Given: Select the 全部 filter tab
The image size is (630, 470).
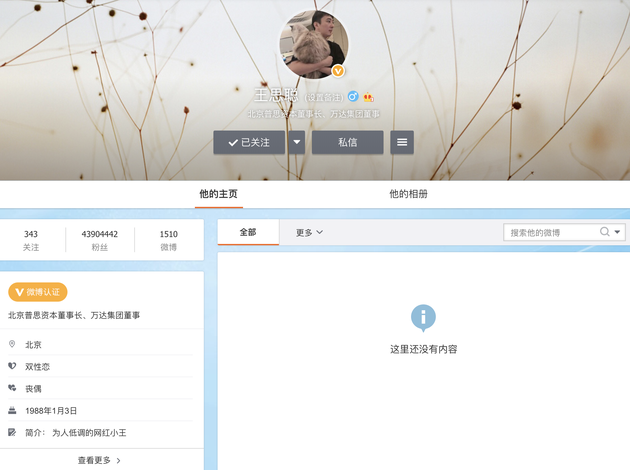Looking at the screenshot, I should [x=247, y=232].
